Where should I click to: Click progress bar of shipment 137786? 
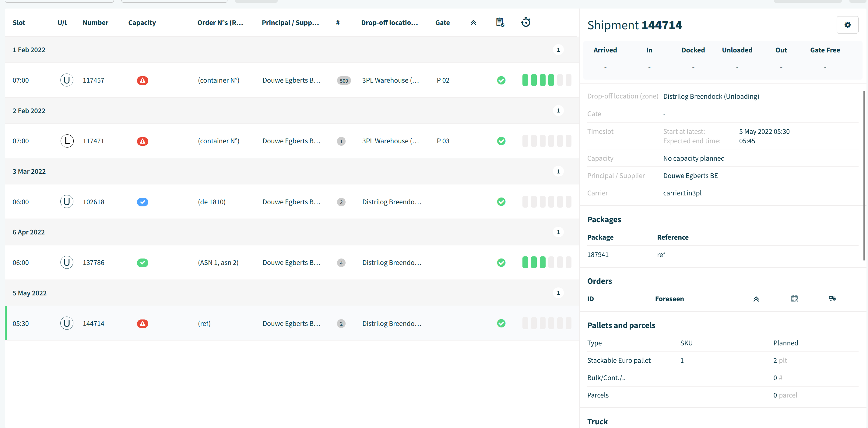pyautogui.click(x=546, y=262)
